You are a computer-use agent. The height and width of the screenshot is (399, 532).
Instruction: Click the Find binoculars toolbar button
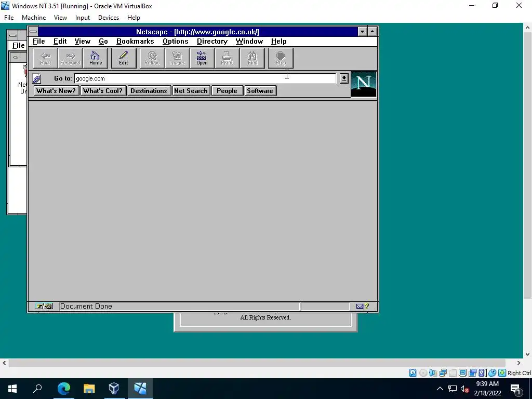[x=252, y=58]
